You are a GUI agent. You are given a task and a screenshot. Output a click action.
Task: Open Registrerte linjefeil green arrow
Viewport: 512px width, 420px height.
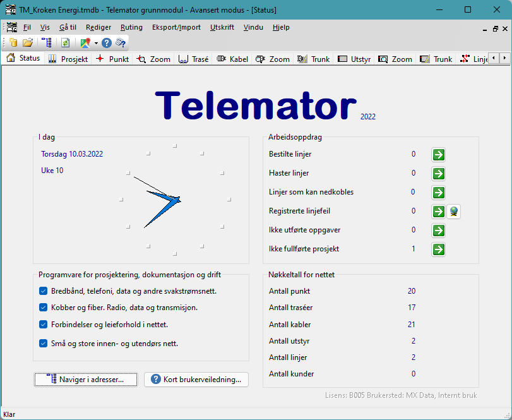click(x=438, y=212)
